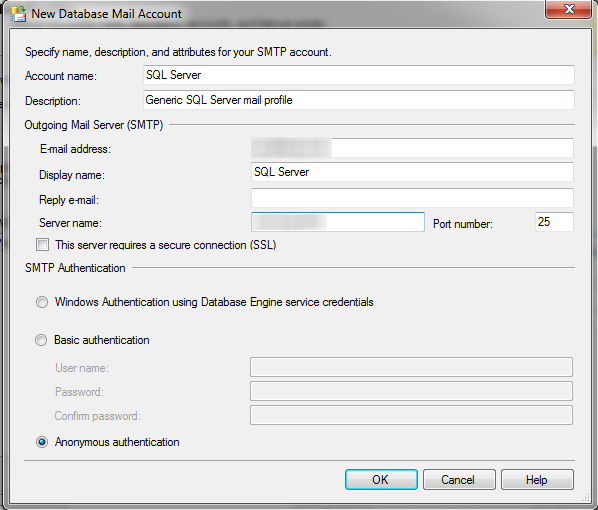Image resolution: width=598 pixels, height=510 pixels.
Task: Confirm the account with the OK button
Action: [381, 479]
